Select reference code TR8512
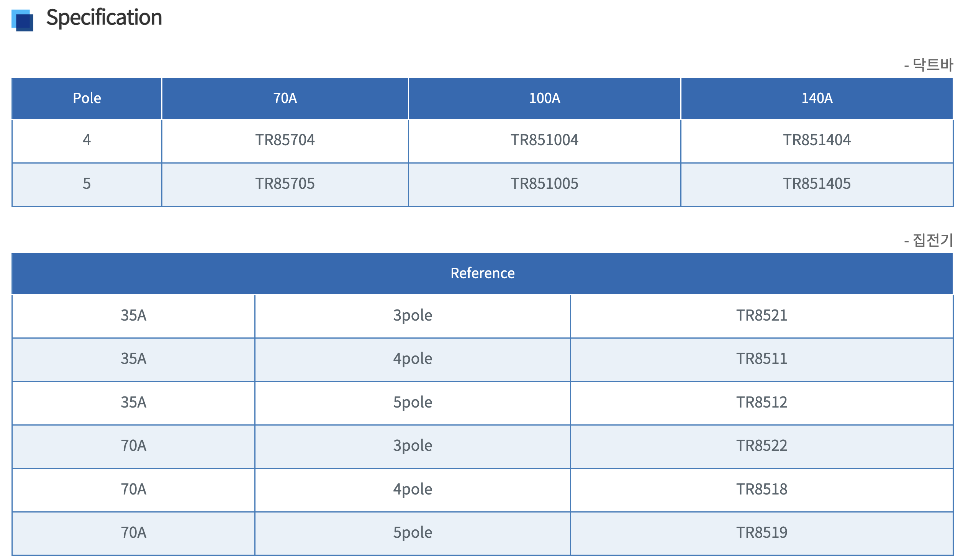This screenshot has height=560, width=963. click(x=762, y=403)
